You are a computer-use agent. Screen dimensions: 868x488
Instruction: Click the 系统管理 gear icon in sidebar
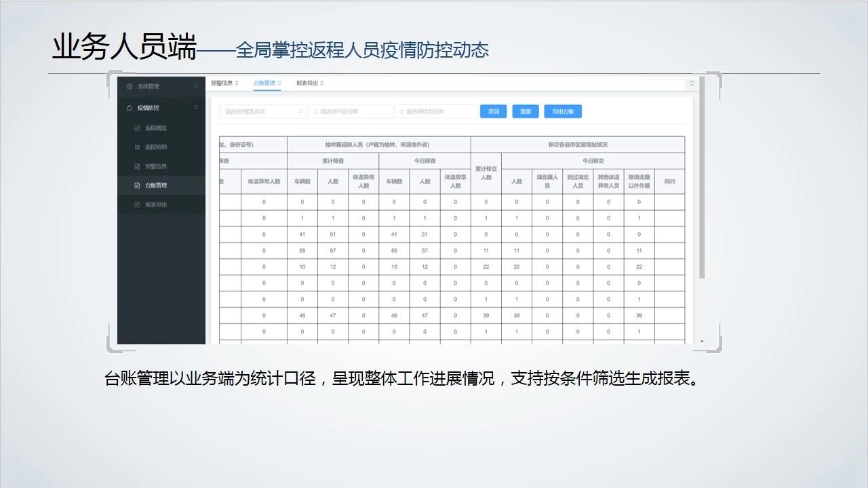(130, 87)
